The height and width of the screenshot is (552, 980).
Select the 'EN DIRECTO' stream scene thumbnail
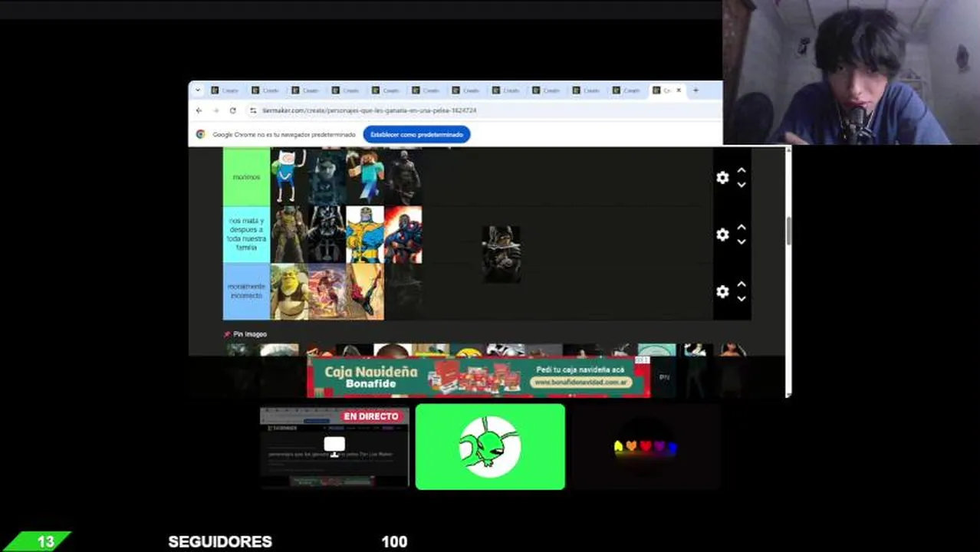coord(334,447)
